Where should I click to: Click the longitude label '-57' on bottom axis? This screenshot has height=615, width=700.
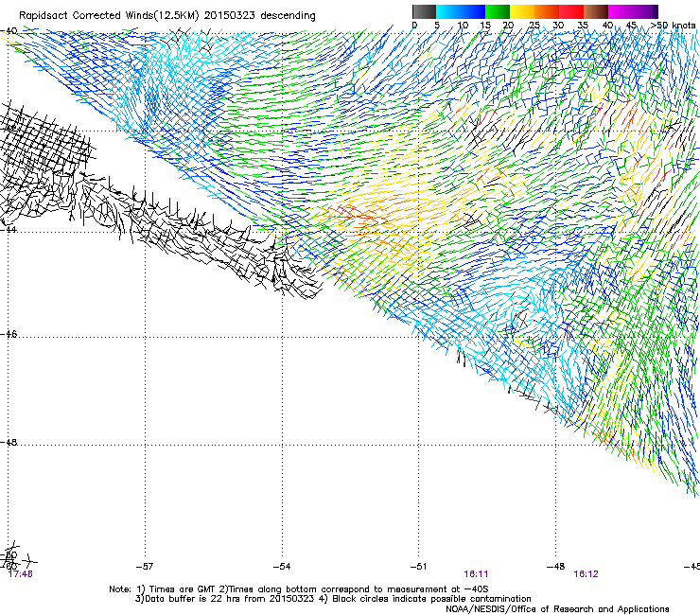(x=145, y=567)
